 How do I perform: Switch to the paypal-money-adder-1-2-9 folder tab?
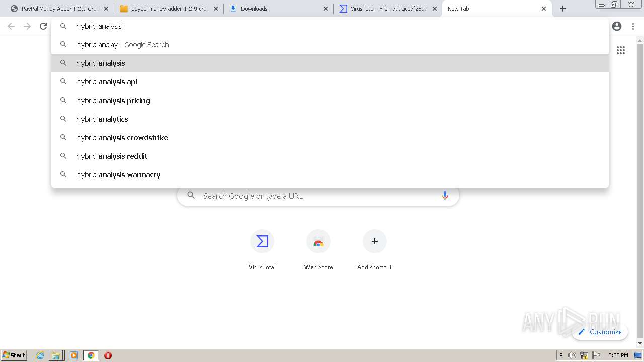pyautogui.click(x=169, y=9)
